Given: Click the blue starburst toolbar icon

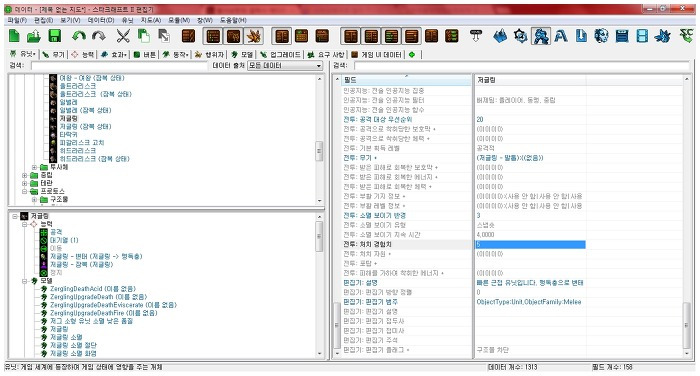Looking at the screenshot, I should [x=662, y=36].
